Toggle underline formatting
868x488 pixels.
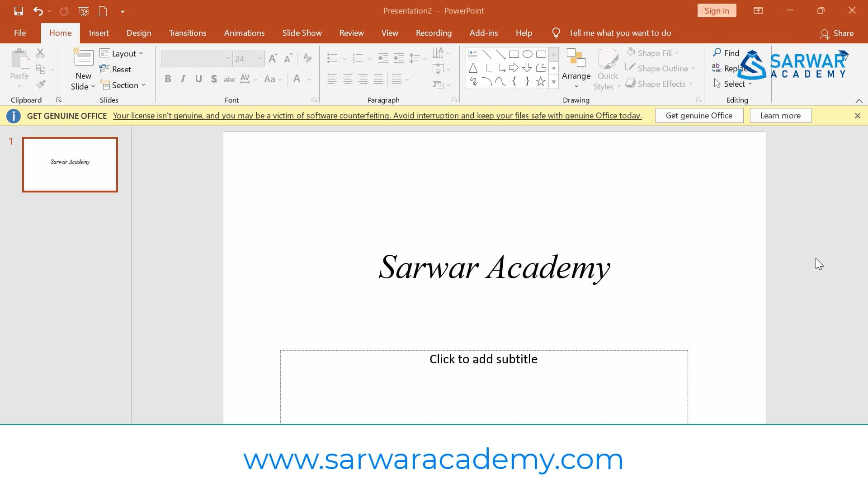[198, 79]
